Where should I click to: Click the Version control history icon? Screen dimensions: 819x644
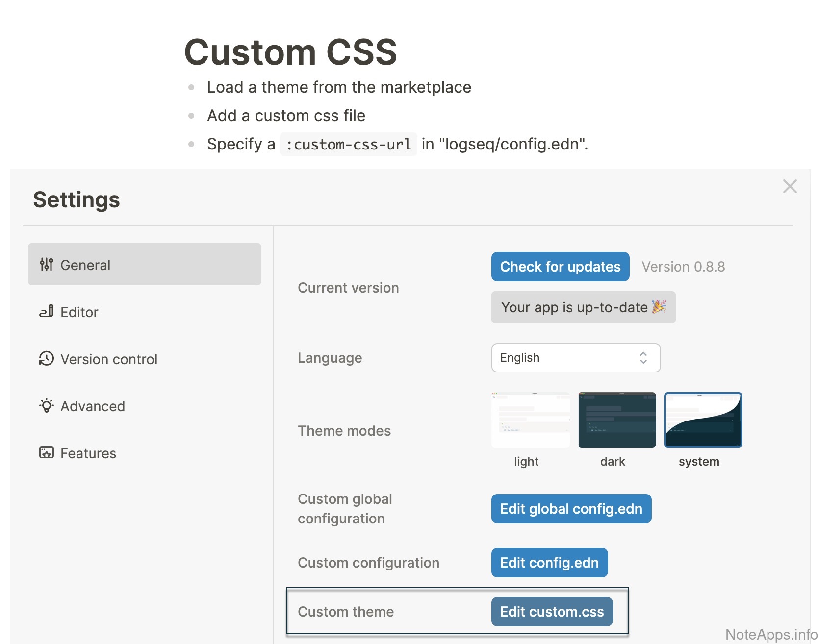47,359
